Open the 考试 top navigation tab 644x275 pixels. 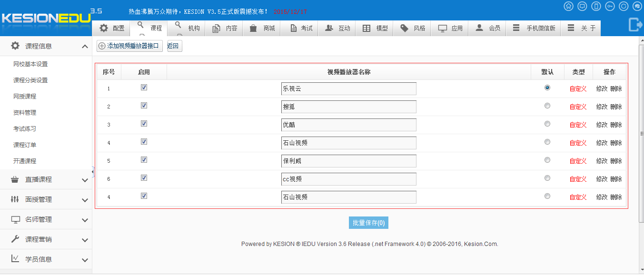click(301, 28)
